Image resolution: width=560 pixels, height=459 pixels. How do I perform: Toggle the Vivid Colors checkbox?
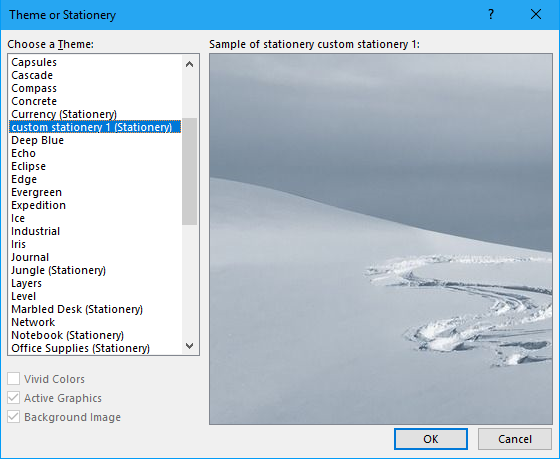(x=14, y=379)
